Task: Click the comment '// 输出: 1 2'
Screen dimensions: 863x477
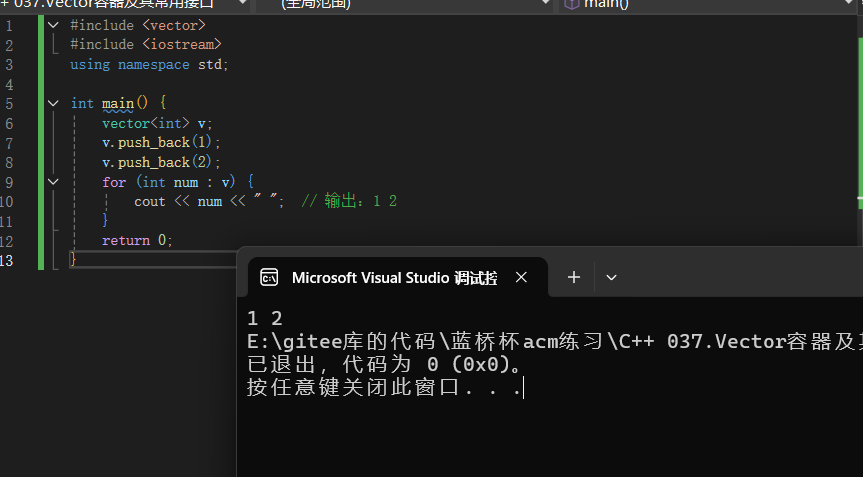Action: tap(349, 201)
